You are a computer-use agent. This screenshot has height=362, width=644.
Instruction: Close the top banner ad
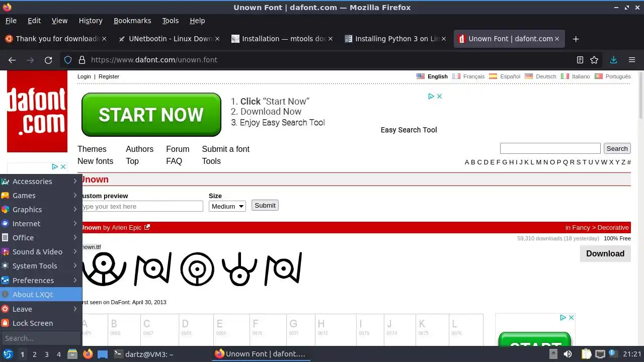pyautogui.click(x=439, y=96)
